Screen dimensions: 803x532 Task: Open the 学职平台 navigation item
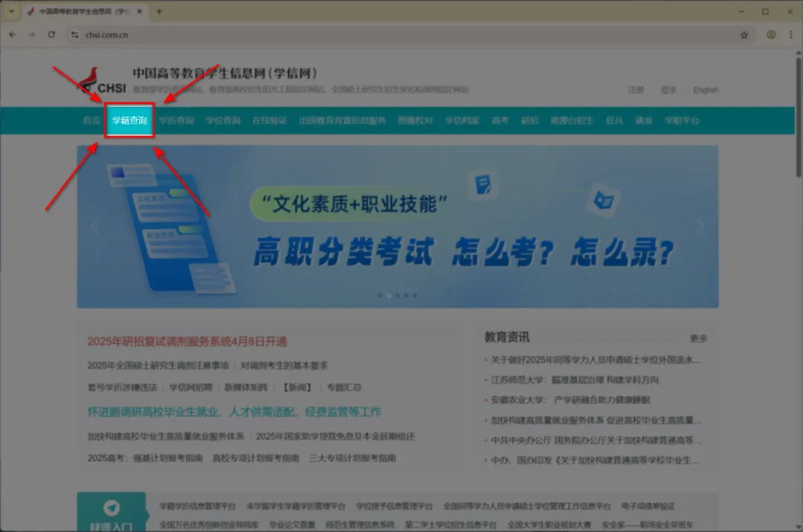(682, 120)
